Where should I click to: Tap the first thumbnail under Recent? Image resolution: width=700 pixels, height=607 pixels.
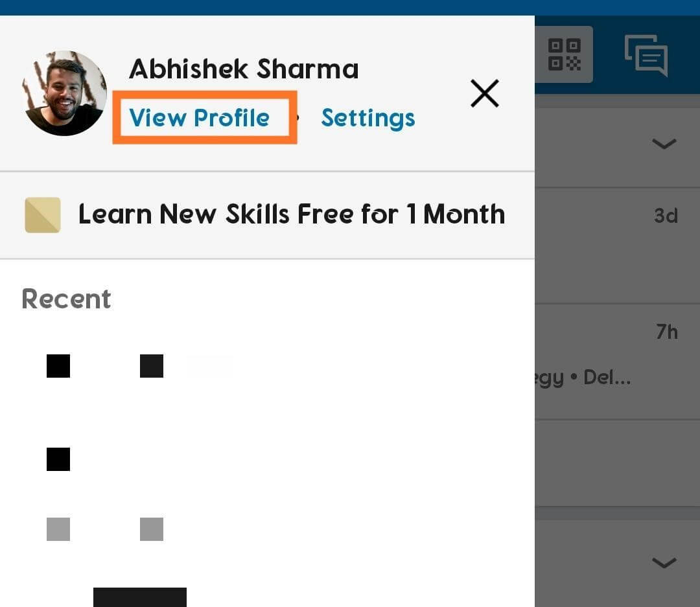point(58,365)
